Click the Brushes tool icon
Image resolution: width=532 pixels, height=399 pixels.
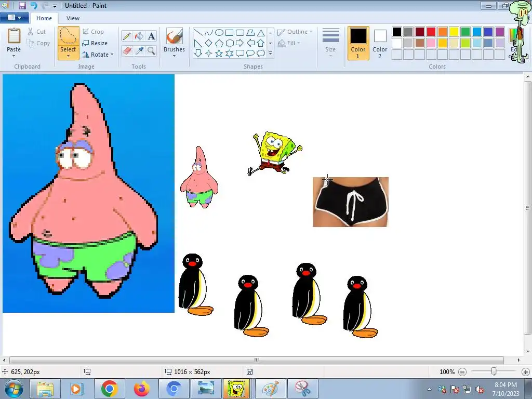pos(175,36)
